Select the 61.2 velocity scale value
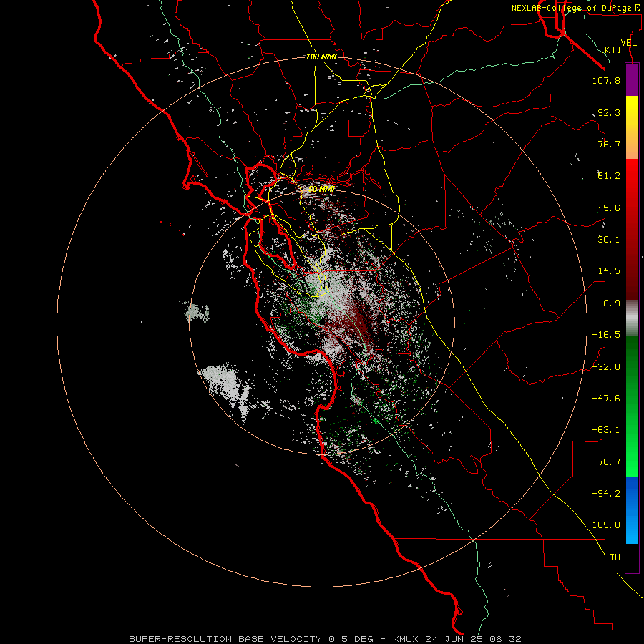The height and width of the screenshot is (644, 644). point(609,176)
